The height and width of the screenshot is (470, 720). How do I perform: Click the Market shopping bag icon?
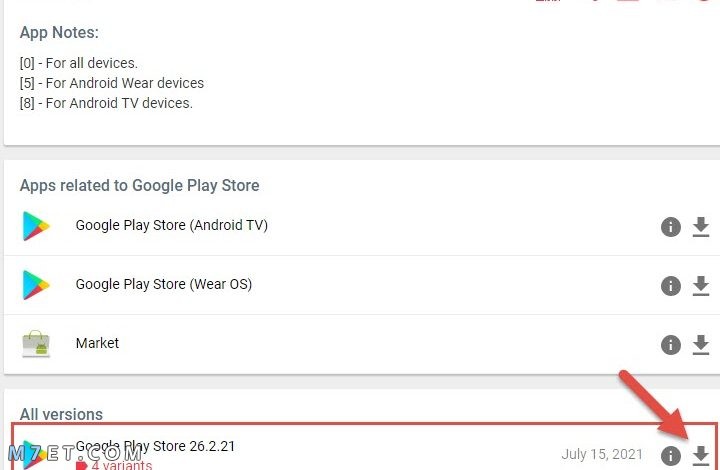(36, 344)
